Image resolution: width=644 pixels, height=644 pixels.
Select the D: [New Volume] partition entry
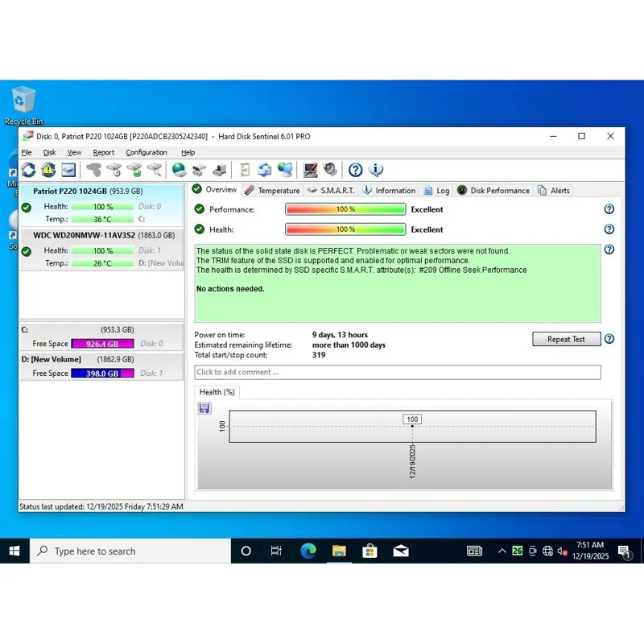(101, 366)
